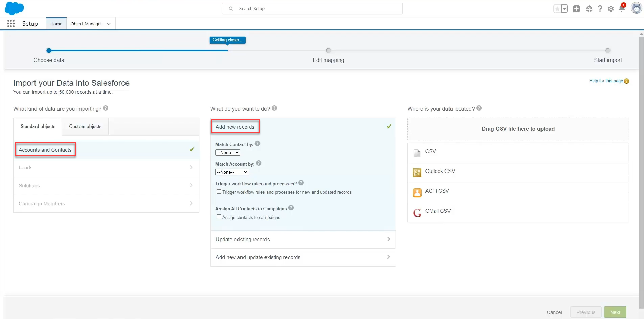The height and width of the screenshot is (319, 644).
Task: Expand the Campaign Members row
Action: click(106, 204)
